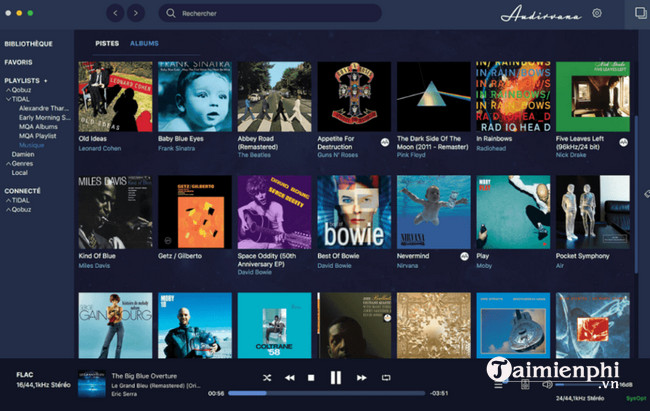
Task: Expand the Qobuz playlists folder
Action: (x=8, y=89)
